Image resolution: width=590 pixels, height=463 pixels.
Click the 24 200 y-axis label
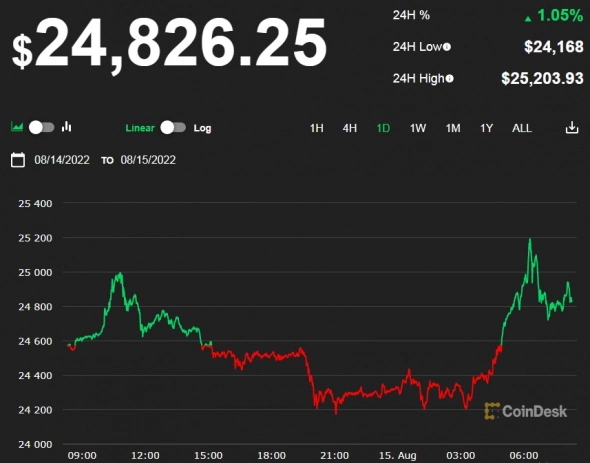(35, 410)
